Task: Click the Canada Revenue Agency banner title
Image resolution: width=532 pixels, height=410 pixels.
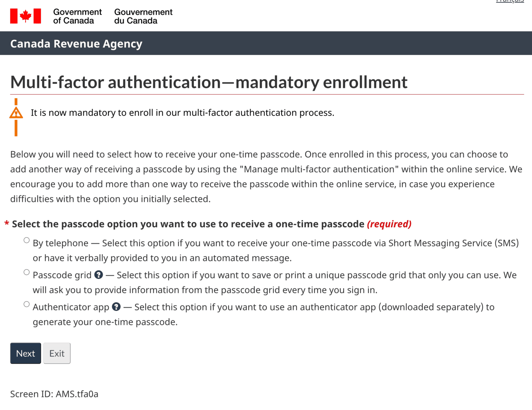Action: tap(76, 44)
